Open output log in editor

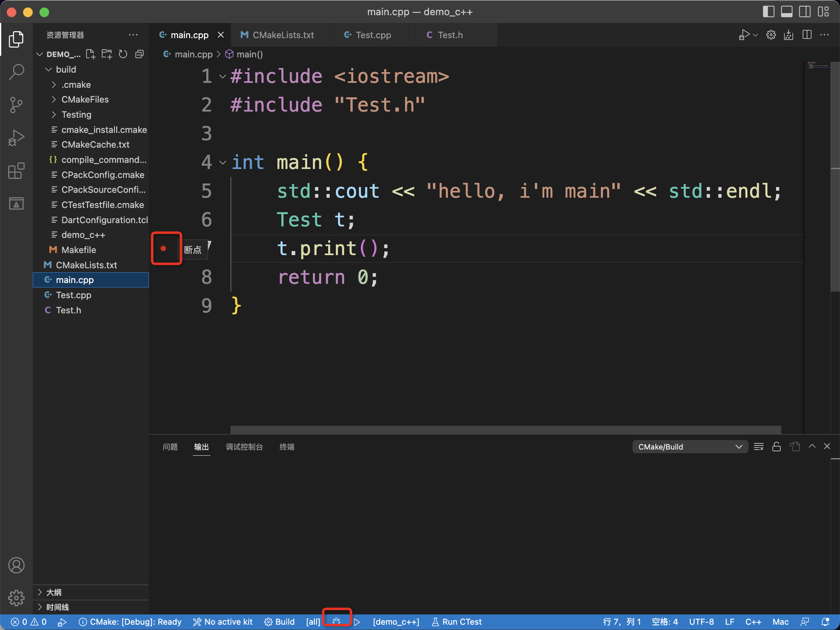795,447
